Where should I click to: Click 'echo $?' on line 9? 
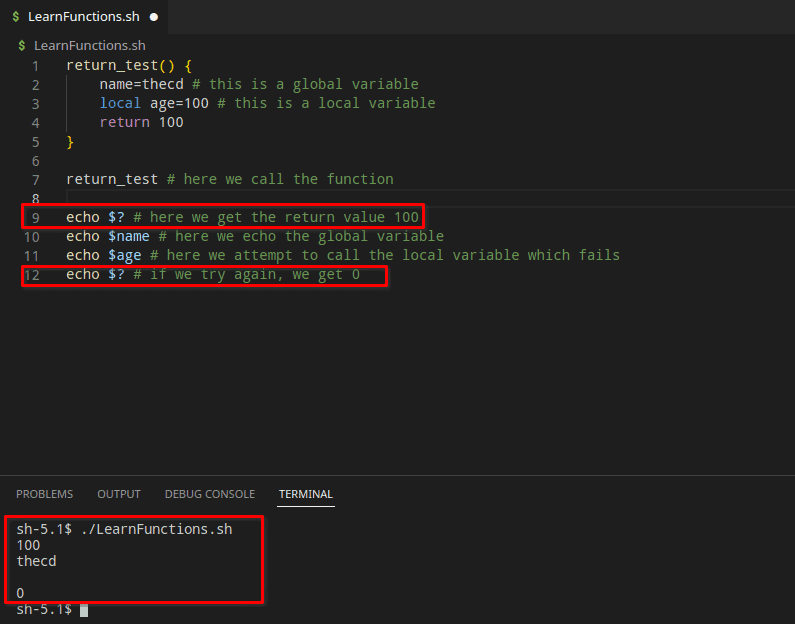[95, 217]
